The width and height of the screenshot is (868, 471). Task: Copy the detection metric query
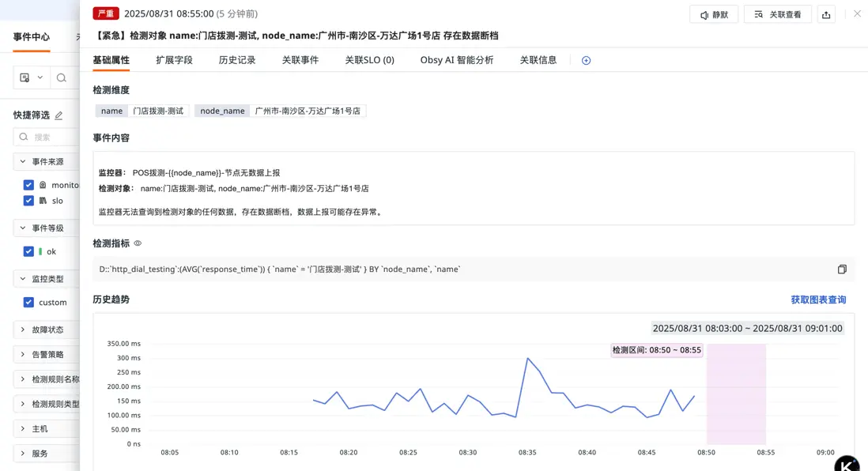pos(842,269)
